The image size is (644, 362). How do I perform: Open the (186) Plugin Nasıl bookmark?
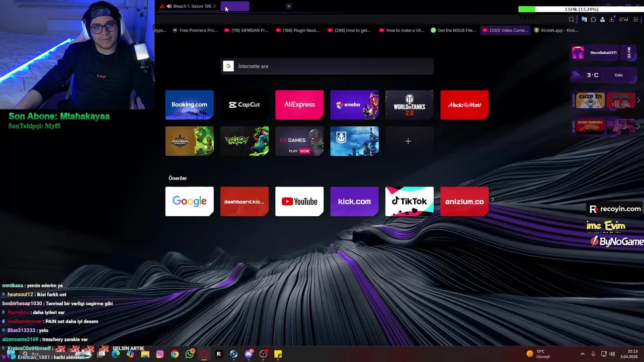click(x=298, y=30)
